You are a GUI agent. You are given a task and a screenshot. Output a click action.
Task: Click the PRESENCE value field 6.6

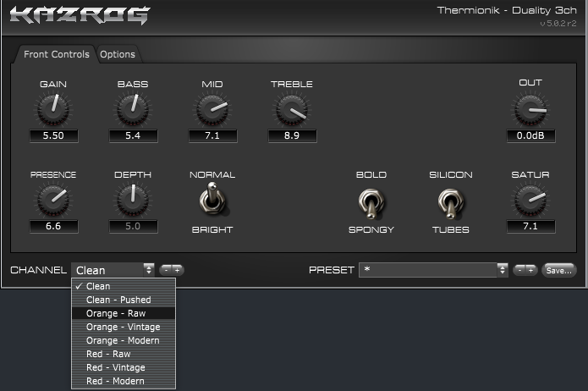[x=53, y=226]
